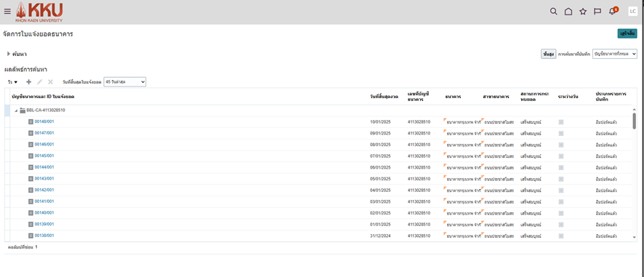The height and width of the screenshot is (277, 644).
Task: Open statement link 00138/001
Action: pyautogui.click(x=44, y=236)
